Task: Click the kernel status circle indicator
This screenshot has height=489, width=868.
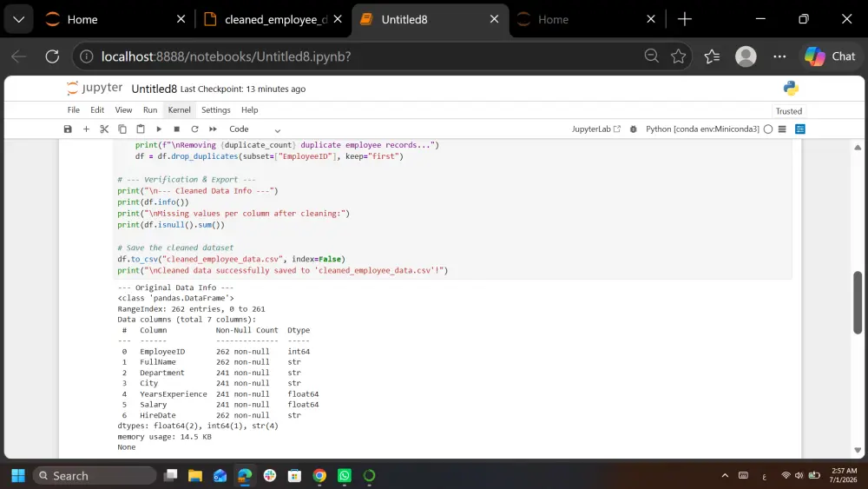Action: click(x=768, y=129)
